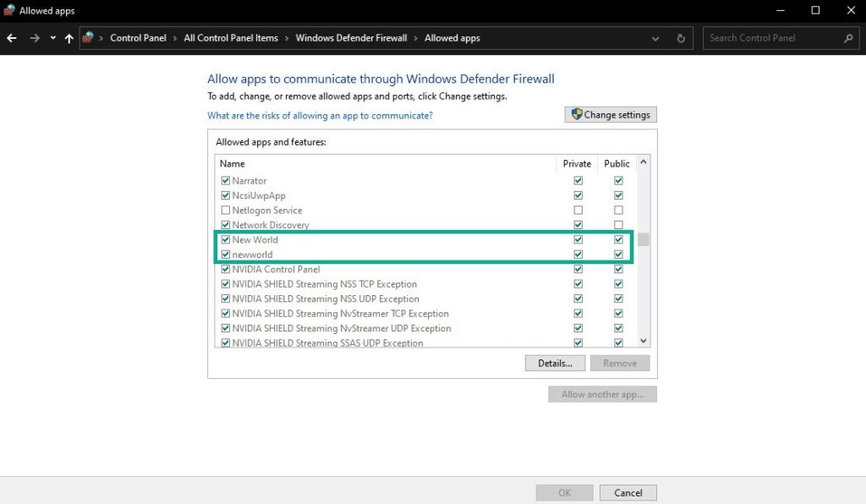Click the Details button
Screen dimensions: 866x504
[555, 364]
